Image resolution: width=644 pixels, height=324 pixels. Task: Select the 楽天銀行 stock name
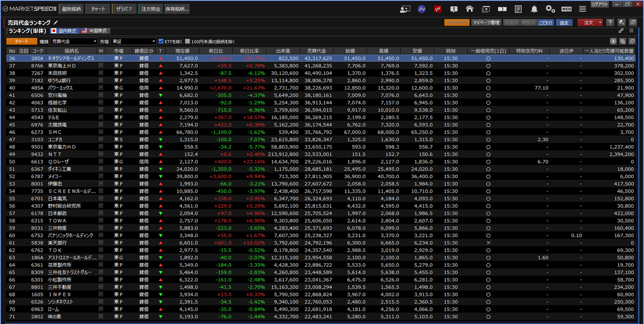[x=58, y=242]
